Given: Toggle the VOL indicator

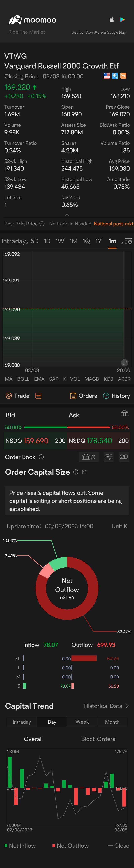Looking at the screenshot, I should tap(75, 379).
